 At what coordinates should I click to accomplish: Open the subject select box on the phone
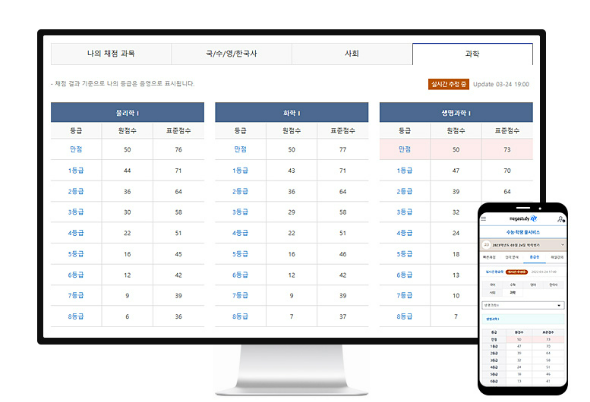pyautogui.click(x=523, y=305)
